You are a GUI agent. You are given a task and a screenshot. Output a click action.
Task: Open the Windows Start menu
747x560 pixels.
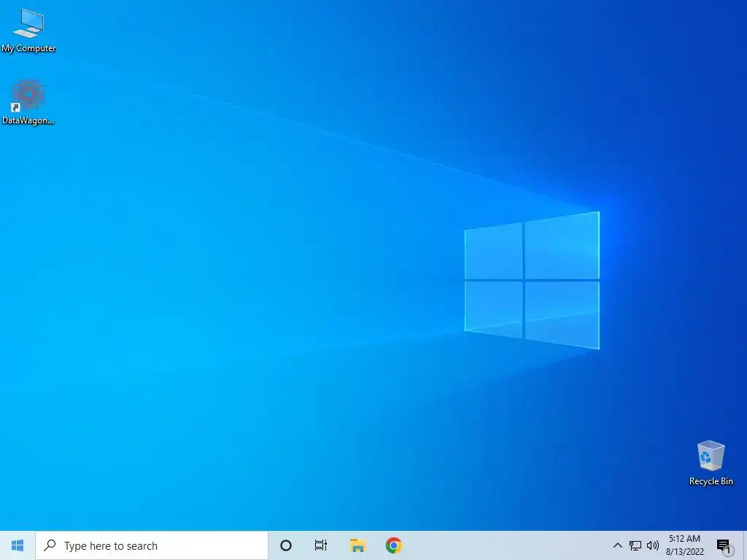coord(18,545)
